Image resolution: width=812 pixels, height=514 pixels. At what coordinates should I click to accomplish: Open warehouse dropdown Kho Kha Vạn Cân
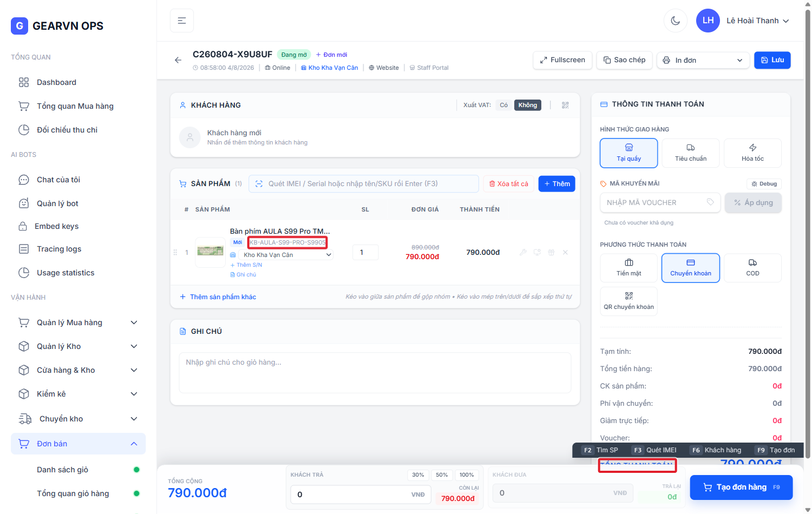point(287,255)
